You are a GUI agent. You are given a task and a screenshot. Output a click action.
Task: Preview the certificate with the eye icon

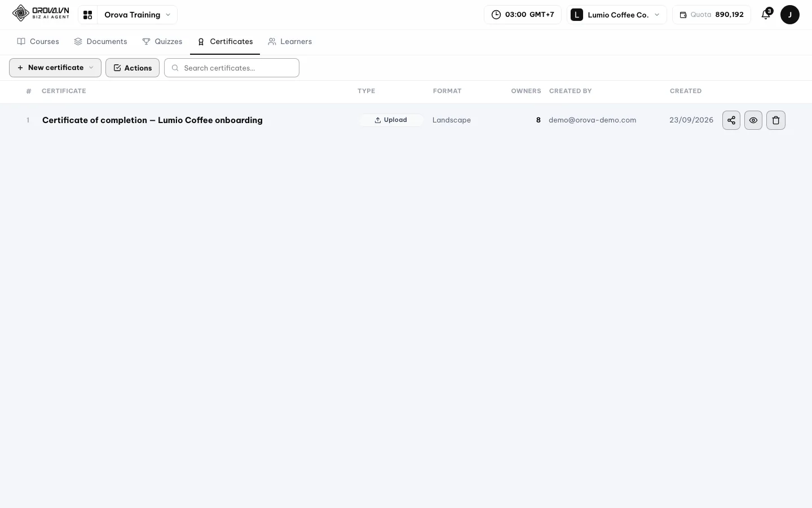pyautogui.click(x=753, y=120)
